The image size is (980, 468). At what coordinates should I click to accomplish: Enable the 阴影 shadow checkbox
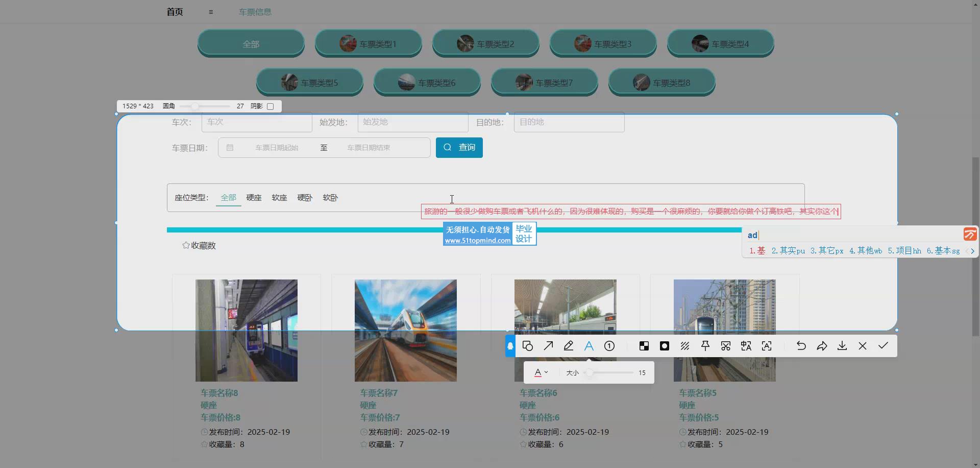click(271, 106)
